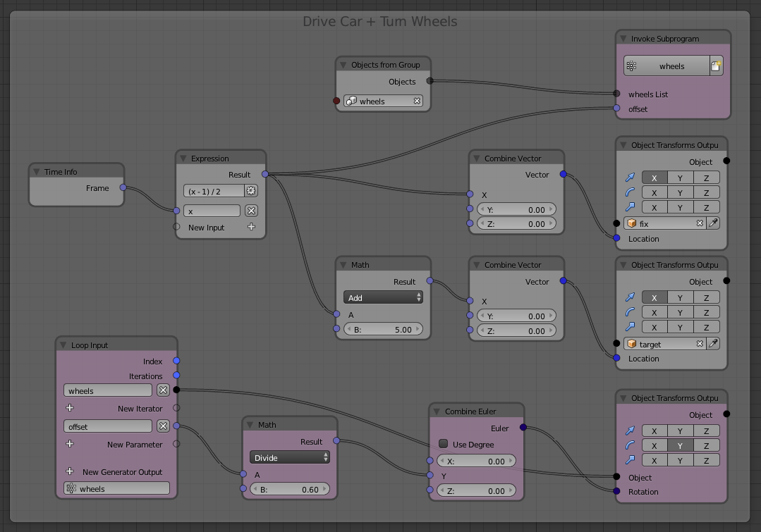Image resolution: width=761 pixels, height=532 pixels.
Task: Remove the x input from Expression node
Action: coord(250,211)
